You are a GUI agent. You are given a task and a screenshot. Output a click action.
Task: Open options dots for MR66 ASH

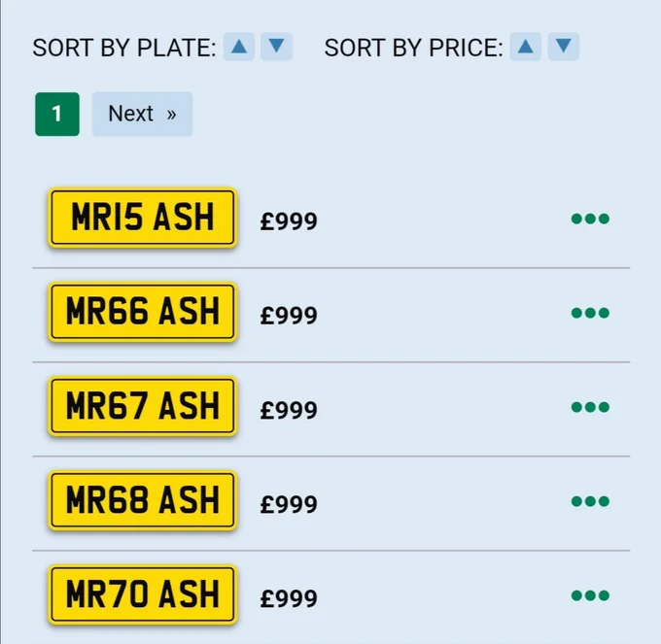pyautogui.click(x=590, y=313)
